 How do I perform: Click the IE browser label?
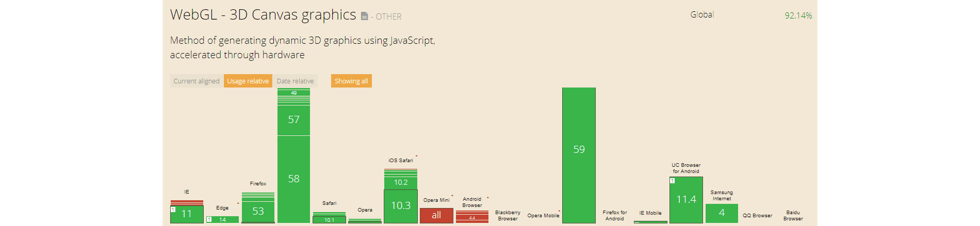tap(187, 192)
